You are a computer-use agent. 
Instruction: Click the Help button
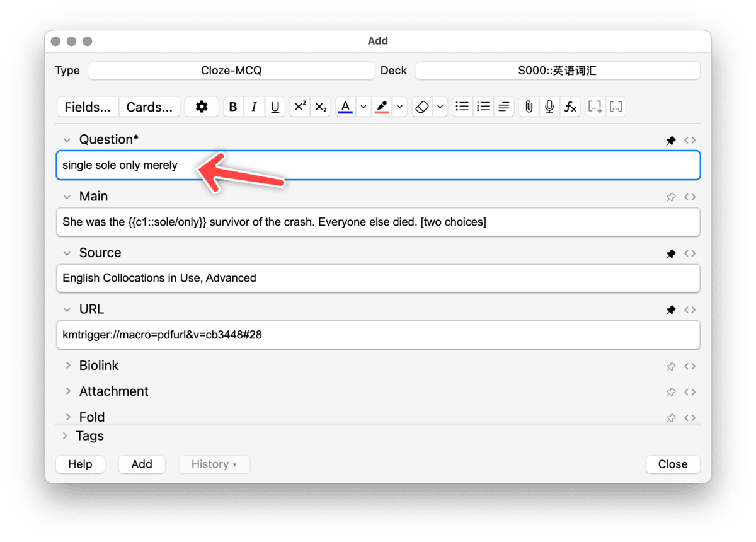[x=80, y=464]
